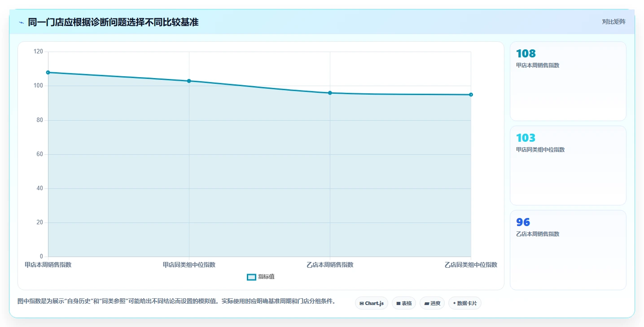Screen dimensions: 644x327
Task: Click the footnote text starting with 图中指数
Action: tap(176, 301)
